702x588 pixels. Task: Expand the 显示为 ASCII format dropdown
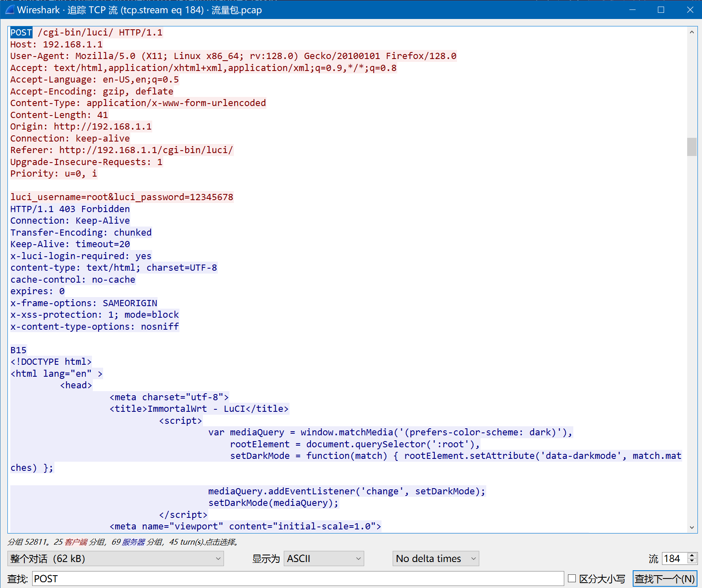(x=323, y=559)
